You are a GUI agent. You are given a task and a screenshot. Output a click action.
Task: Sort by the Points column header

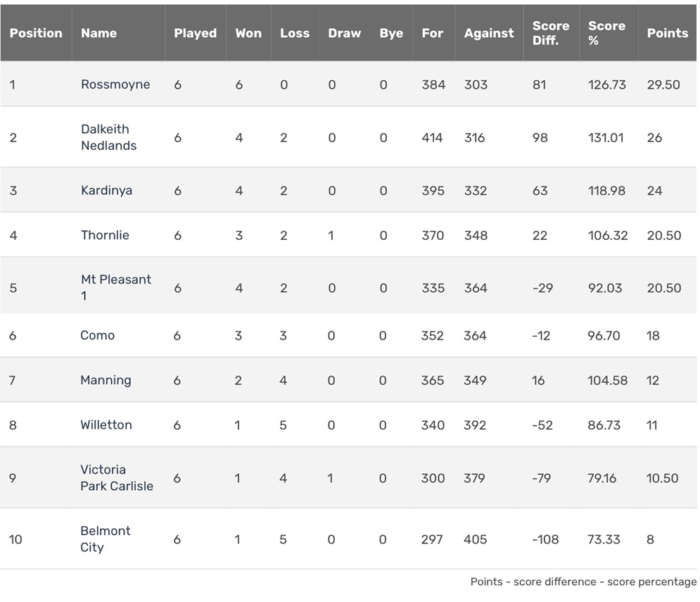pos(668,33)
